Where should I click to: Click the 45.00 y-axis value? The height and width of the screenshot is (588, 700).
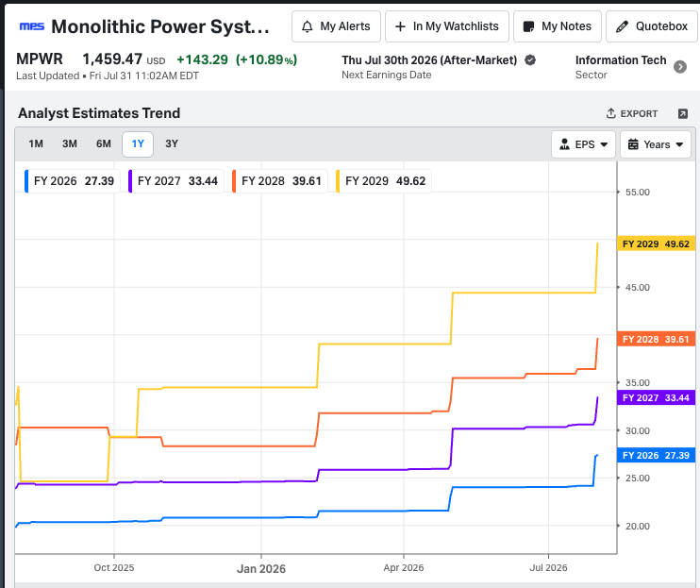click(x=638, y=287)
